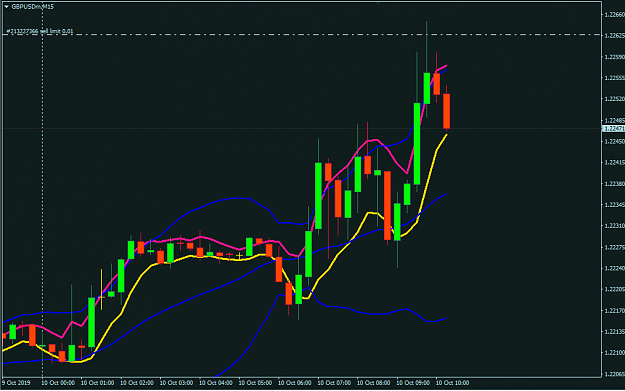Image resolution: width=625 pixels, height=391 pixels.
Task: Select the #213227366 sell limit 0.01 label
Action: (39, 31)
